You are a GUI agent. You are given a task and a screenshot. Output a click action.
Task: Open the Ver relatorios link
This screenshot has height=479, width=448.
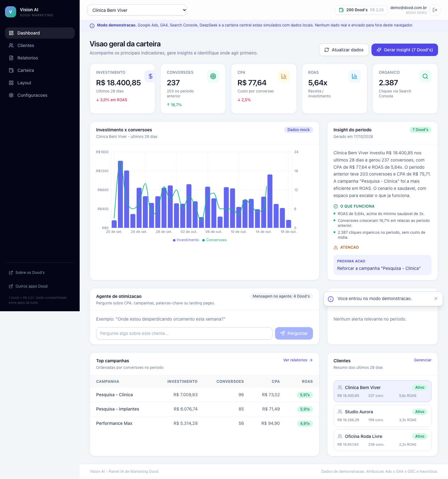(x=298, y=360)
